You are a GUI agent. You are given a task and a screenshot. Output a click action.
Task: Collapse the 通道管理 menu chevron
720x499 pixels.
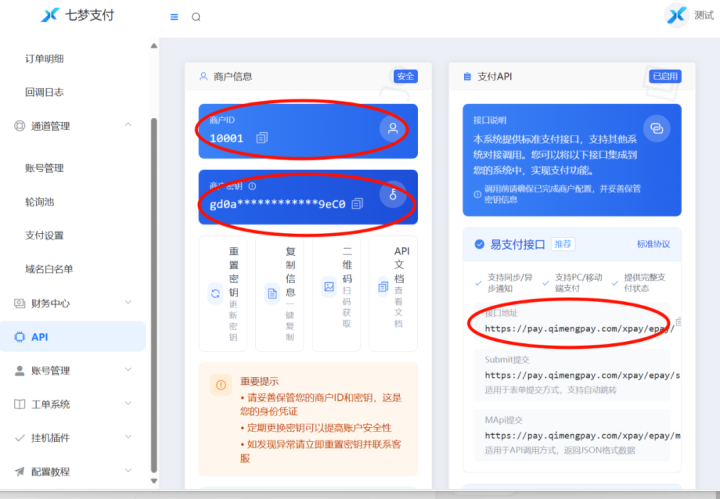click(128, 125)
